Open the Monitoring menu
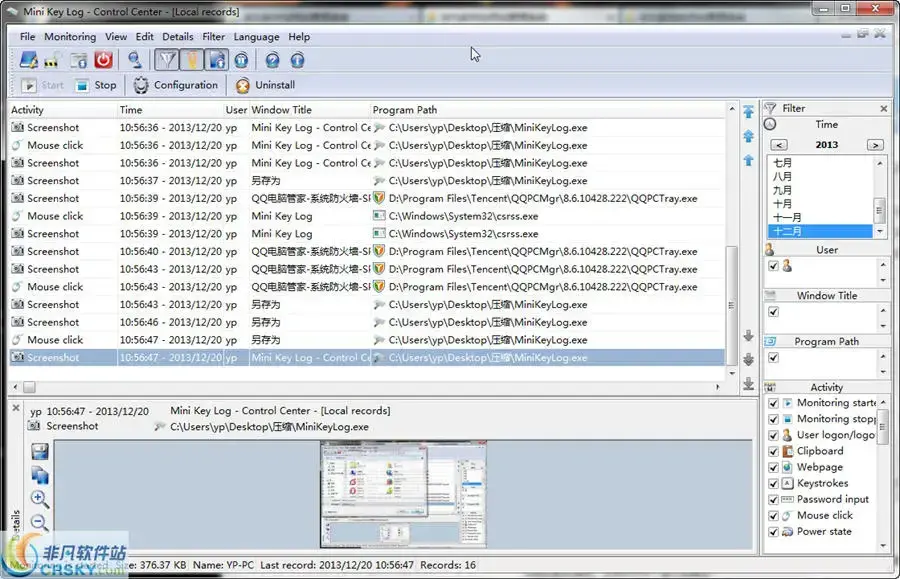900x579 pixels. point(70,37)
